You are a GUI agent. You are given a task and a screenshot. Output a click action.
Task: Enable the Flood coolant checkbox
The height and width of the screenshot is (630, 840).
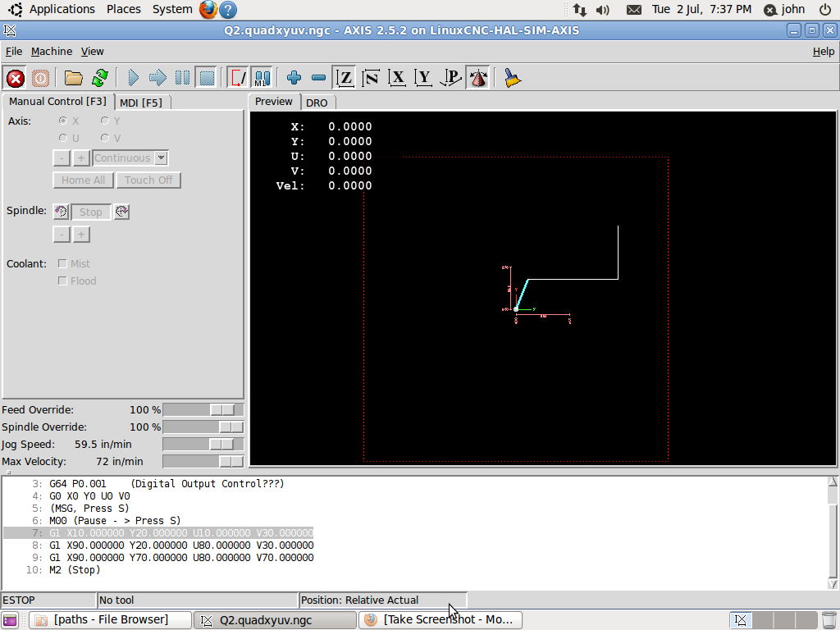[x=62, y=281]
